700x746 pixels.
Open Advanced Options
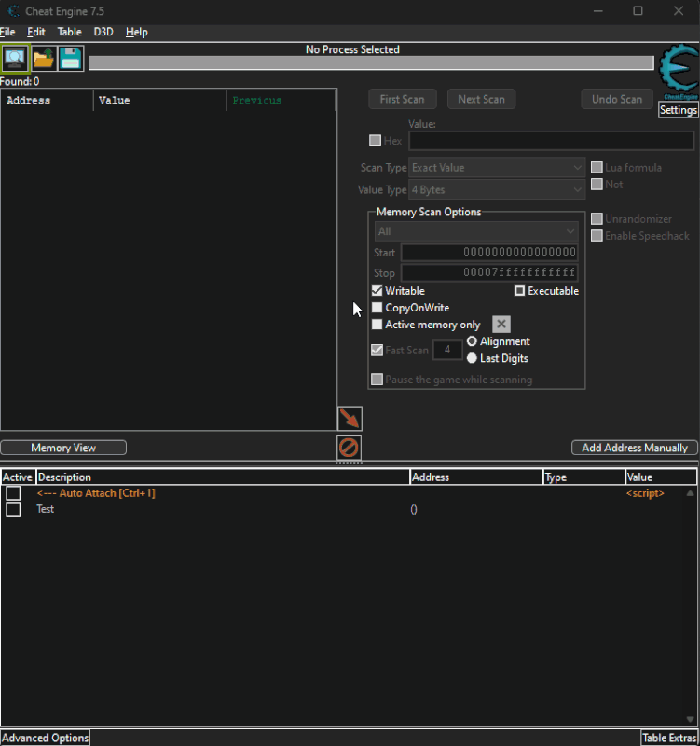[x=45, y=738]
